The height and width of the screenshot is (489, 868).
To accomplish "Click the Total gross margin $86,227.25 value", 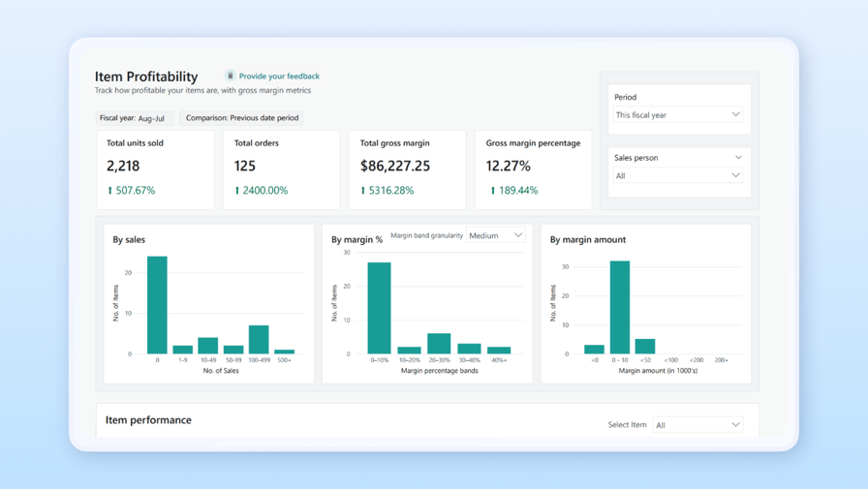I will coord(395,166).
